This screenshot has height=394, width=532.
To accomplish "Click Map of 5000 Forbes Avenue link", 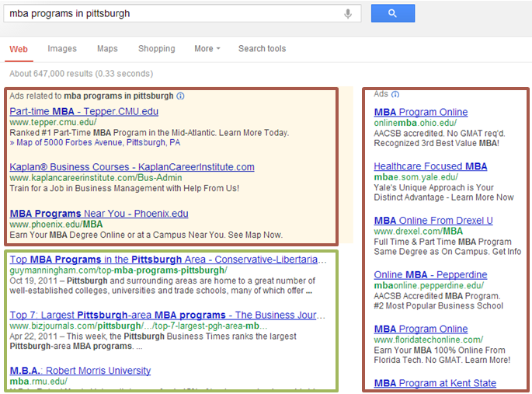I will pyautogui.click(x=95, y=142).
